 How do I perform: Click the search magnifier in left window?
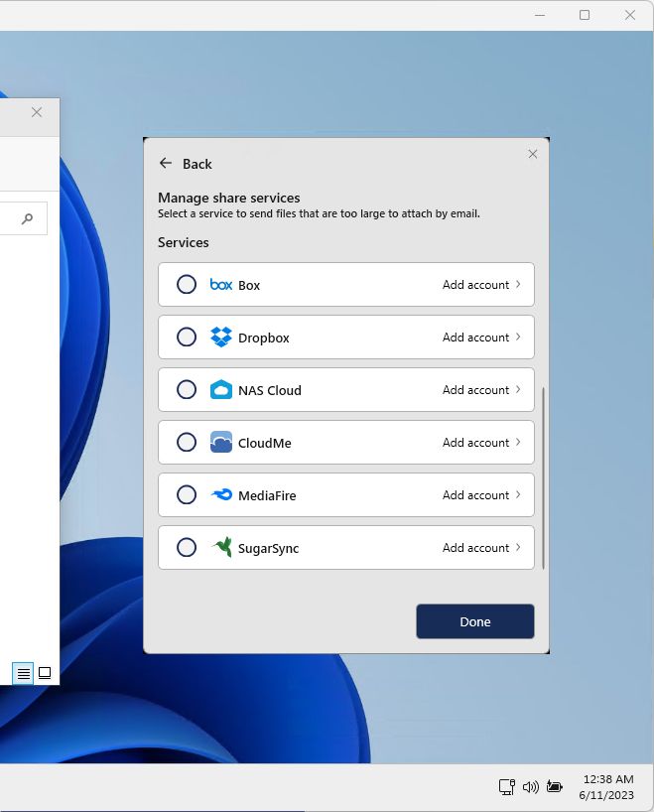[27, 218]
